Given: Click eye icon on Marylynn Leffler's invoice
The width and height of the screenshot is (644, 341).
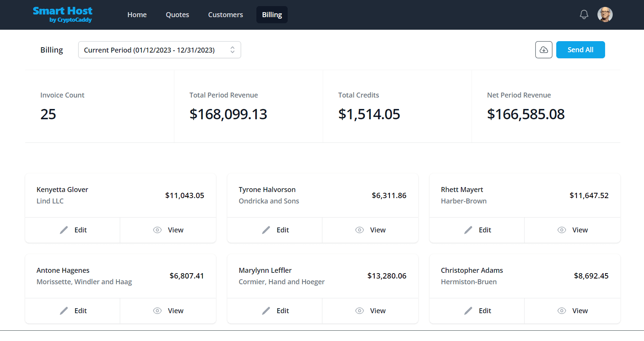Looking at the screenshot, I should click(359, 311).
